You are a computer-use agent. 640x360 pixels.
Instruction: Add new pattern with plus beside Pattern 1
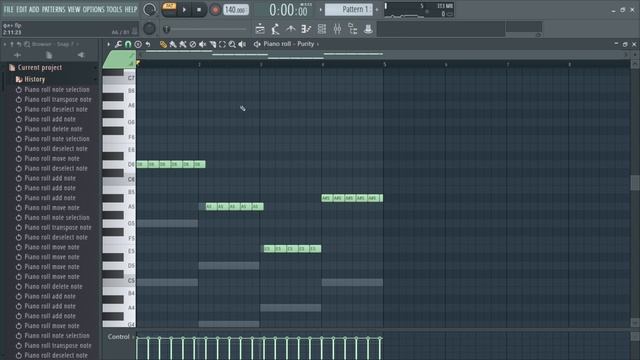(x=377, y=9)
